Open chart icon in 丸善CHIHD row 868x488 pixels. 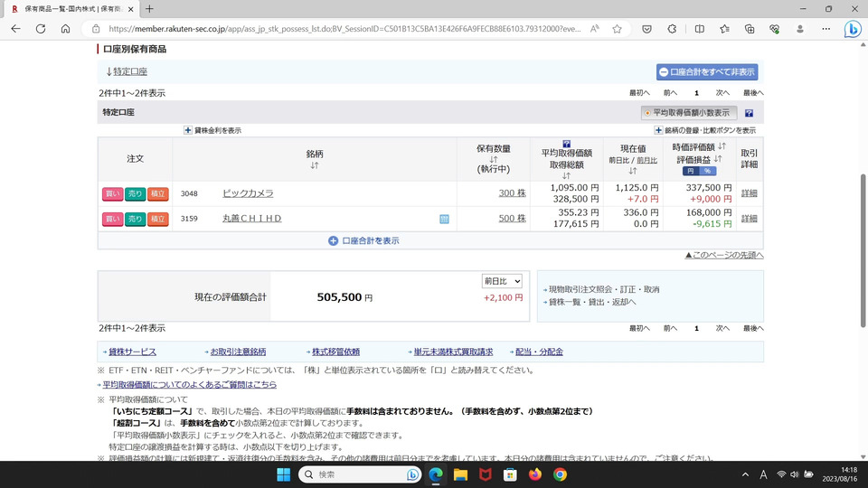444,219
